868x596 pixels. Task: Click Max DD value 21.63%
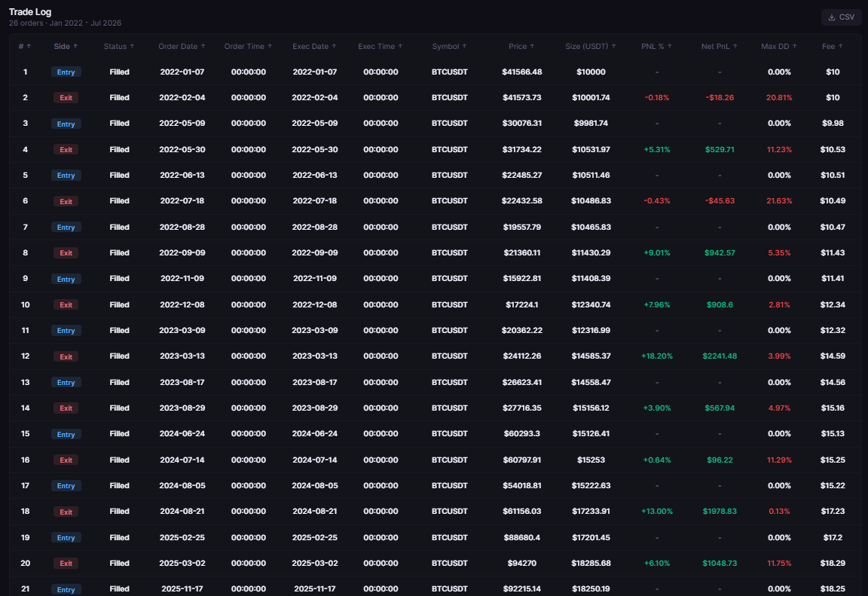coord(779,201)
